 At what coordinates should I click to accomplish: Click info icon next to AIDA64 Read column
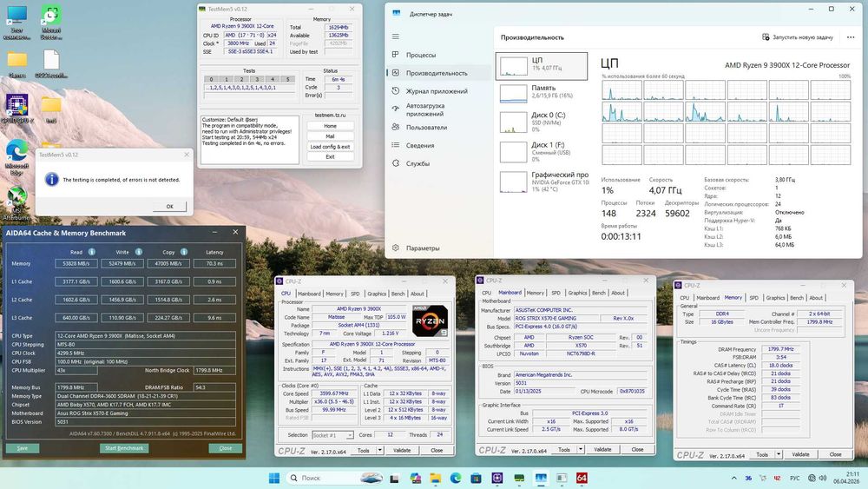click(91, 252)
